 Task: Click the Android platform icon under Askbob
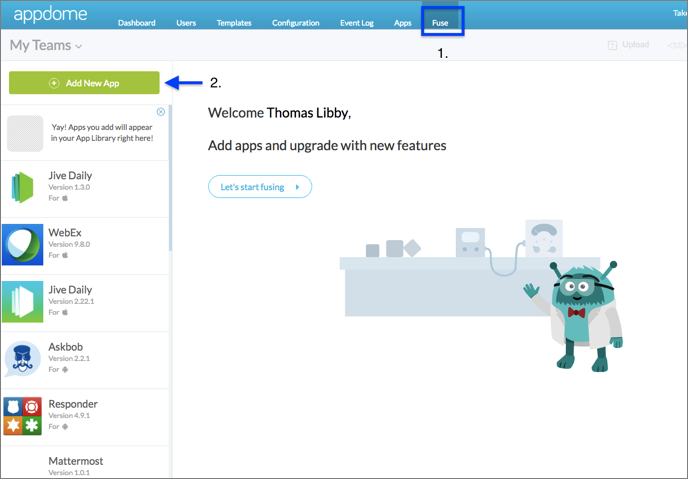(x=65, y=369)
